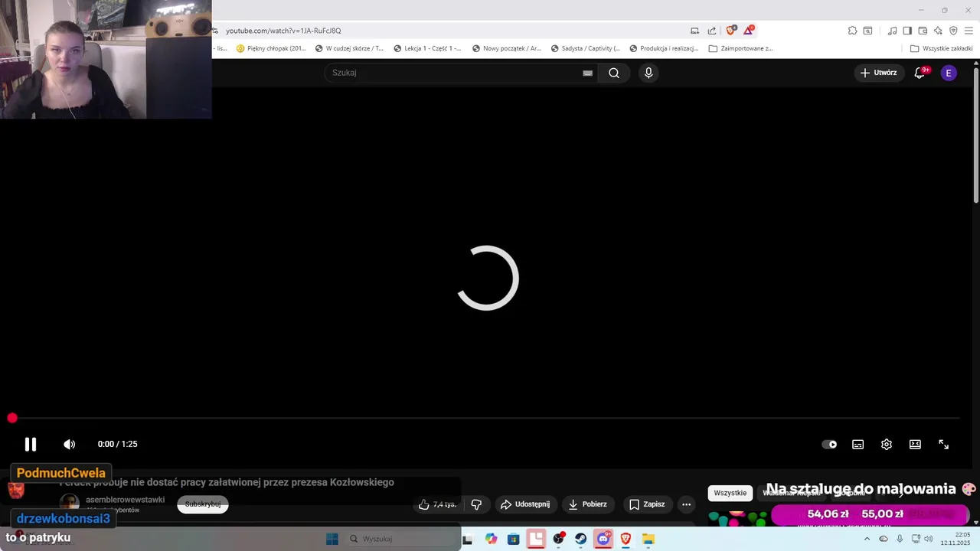Expand 'Wszystkie zakładki' folder
Image resolution: width=980 pixels, height=551 pixels.
941,48
